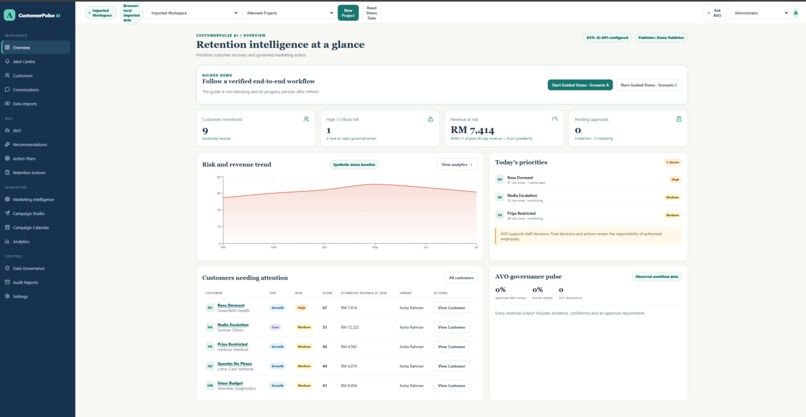Click the RM 7,414 revenue at risk value
The image size is (806, 417).
pyautogui.click(x=472, y=130)
